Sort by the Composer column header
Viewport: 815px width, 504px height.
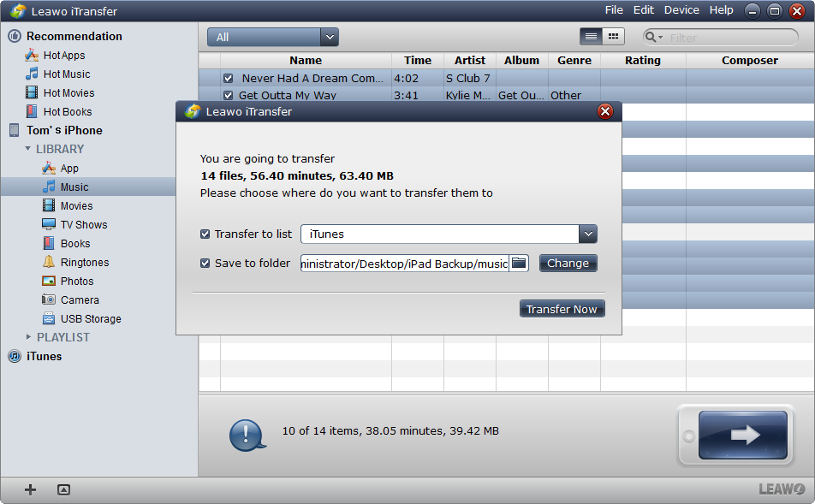(750, 60)
